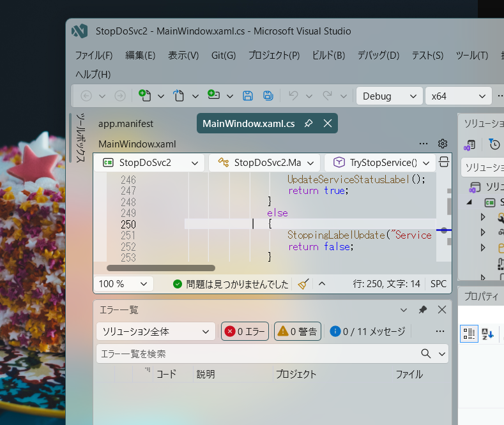504x425 pixels.
Task: Click the Undo arrow icon
Action: click(x=293, y=96)
